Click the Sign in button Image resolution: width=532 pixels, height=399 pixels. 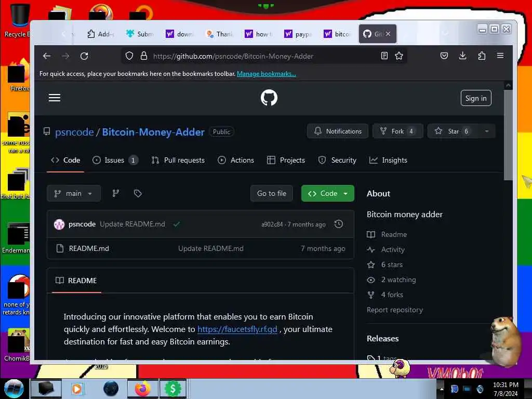tap(476, 98)
